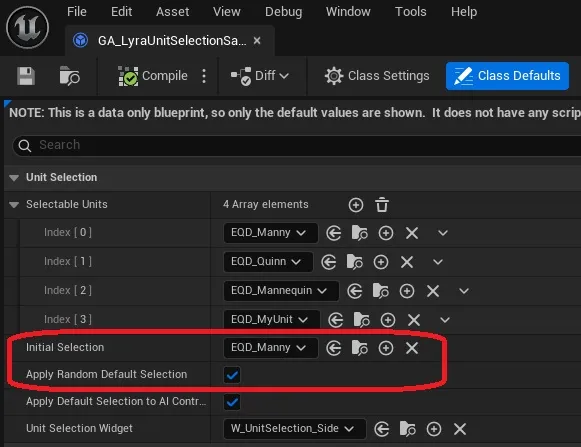Open the Debug menu

283,11
